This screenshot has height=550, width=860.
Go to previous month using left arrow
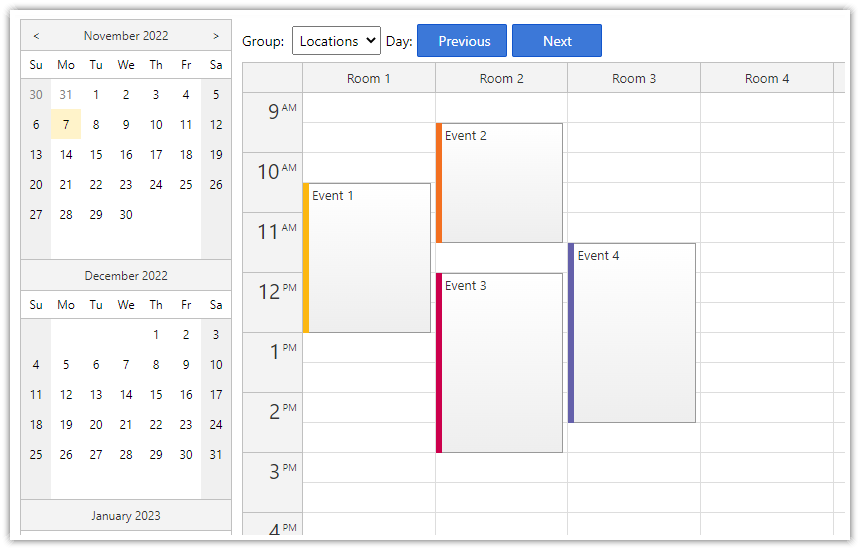(36, 36)
